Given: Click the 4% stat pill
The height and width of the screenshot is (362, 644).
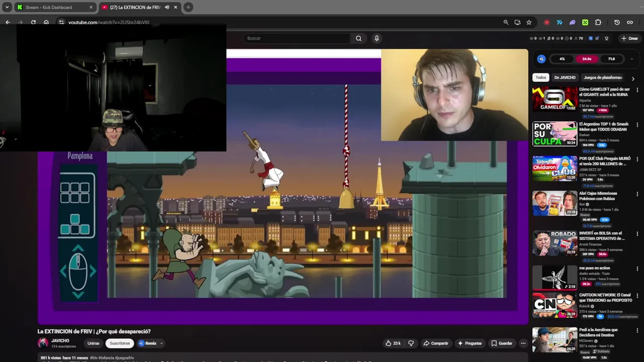Looking at the screenshot, I should pos(562,59).
